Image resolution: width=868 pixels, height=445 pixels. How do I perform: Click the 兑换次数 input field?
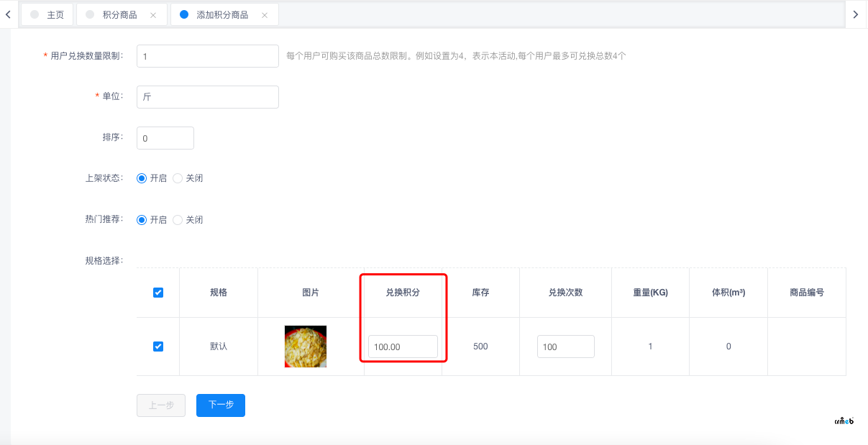[x=565, y=347]
